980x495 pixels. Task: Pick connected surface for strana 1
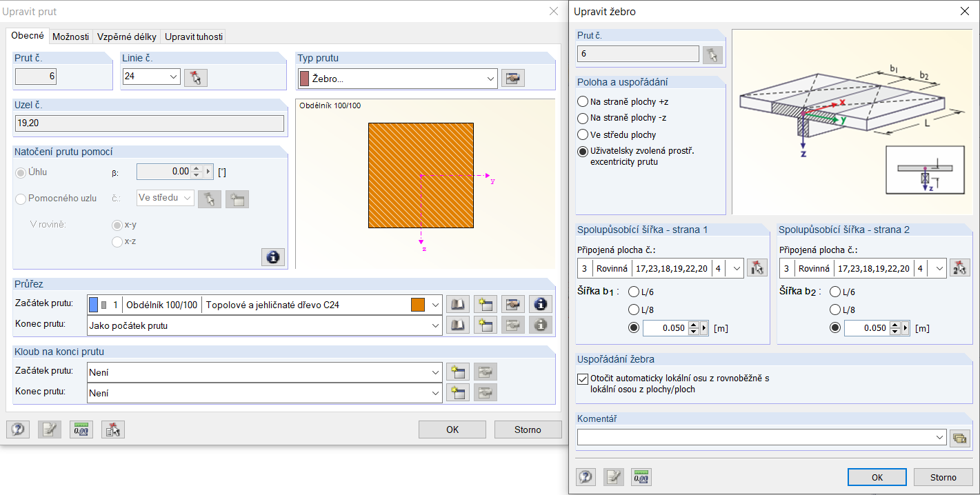(x=757, y=269)
